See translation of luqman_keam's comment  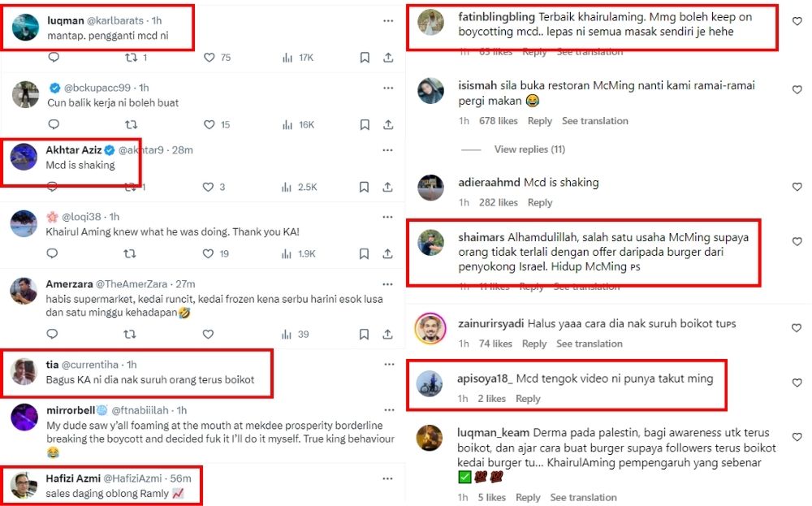[x=583, y=498]
